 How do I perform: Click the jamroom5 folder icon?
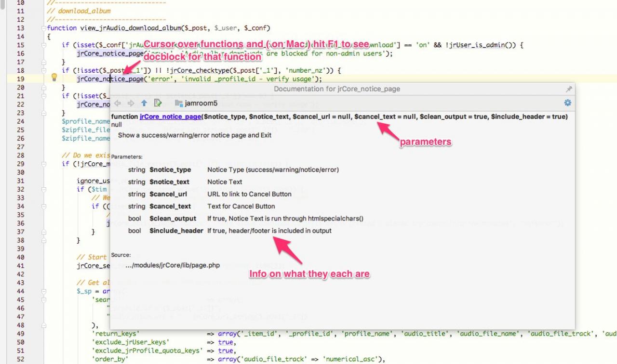[179, 103]
